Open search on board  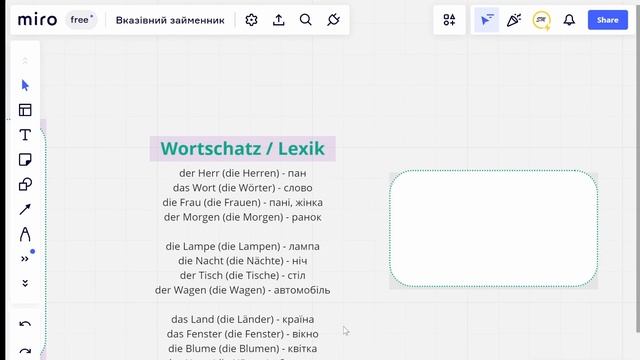306,20
